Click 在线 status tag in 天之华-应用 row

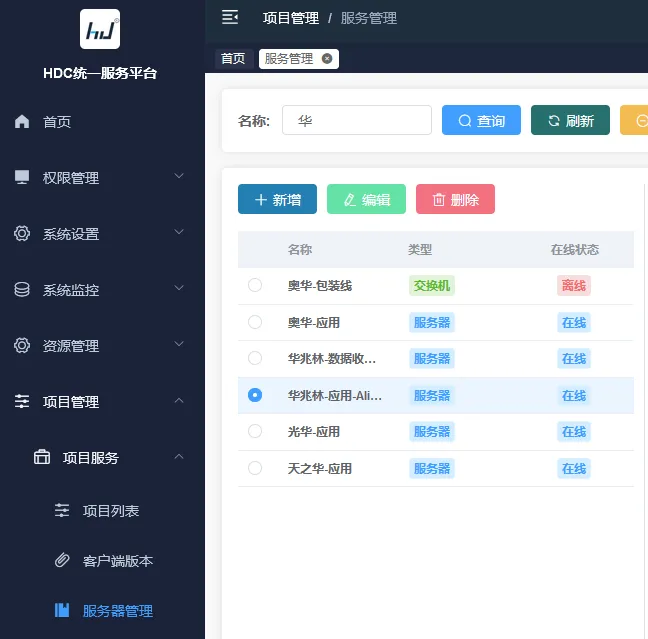coord(574,469)
